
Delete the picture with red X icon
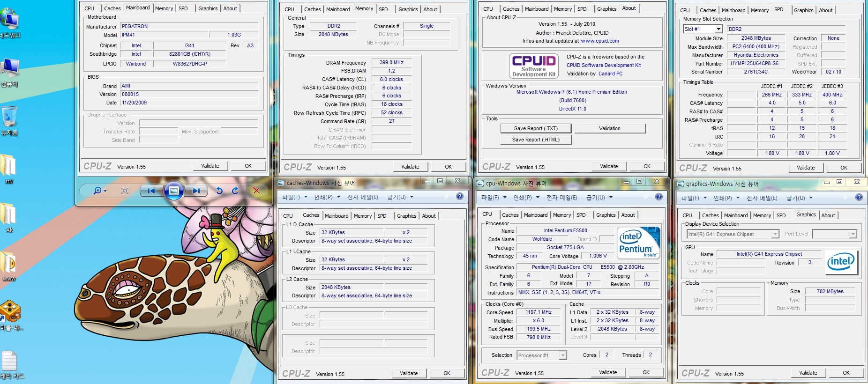point(256,191)
